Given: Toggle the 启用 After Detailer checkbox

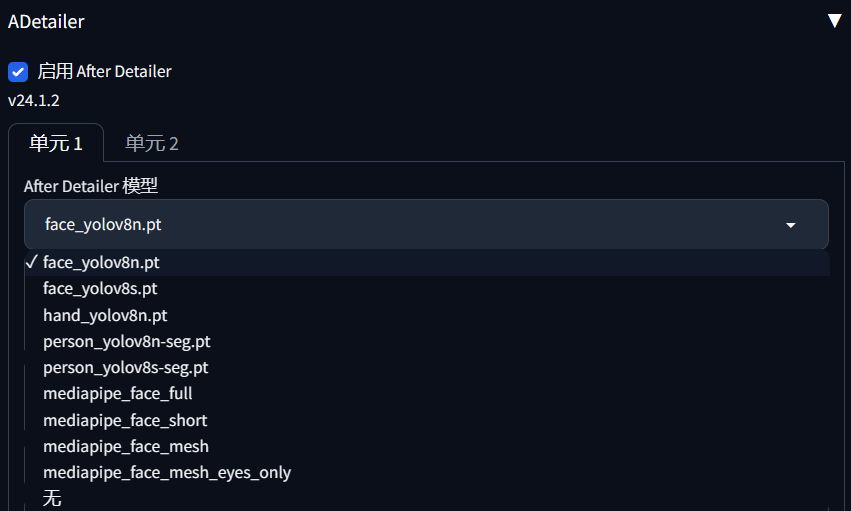Looking at the screenshot, I should tap(18, 72).
